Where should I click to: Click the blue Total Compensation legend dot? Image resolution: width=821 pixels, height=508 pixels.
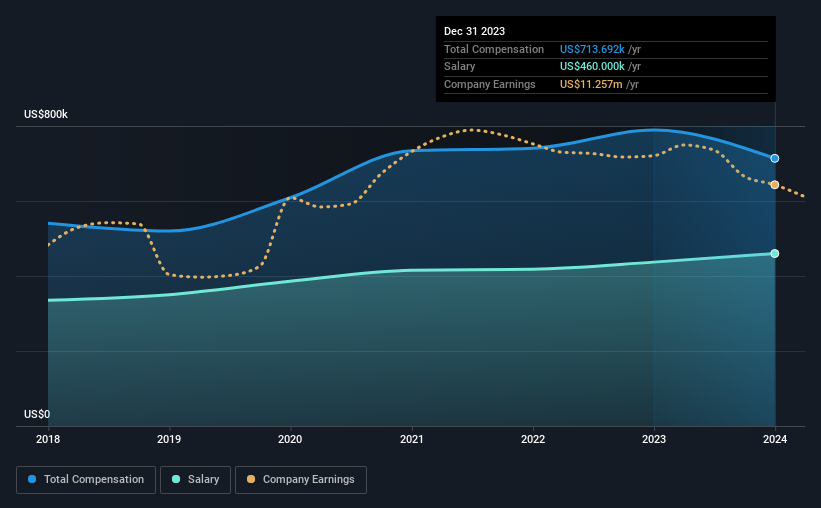click(32, 479)
